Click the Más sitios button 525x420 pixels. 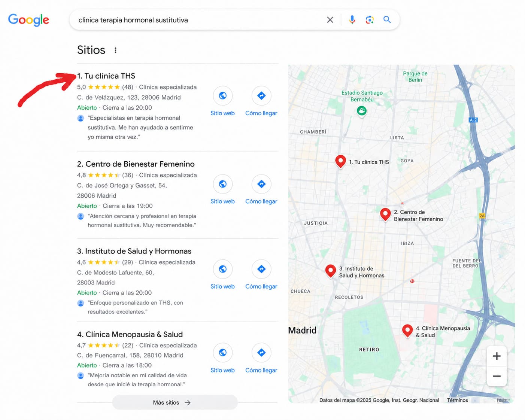[x=175, y=402]
